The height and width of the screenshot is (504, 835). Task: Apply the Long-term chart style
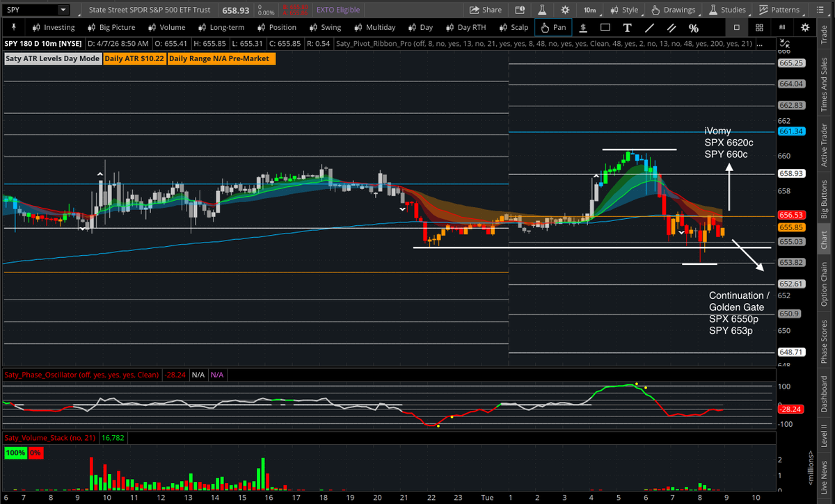[x=221, y=27]
